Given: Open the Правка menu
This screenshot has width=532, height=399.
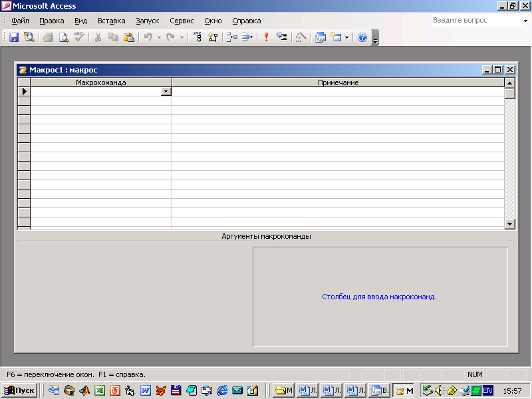Looking at the screenshot, I should coord(52,21).
